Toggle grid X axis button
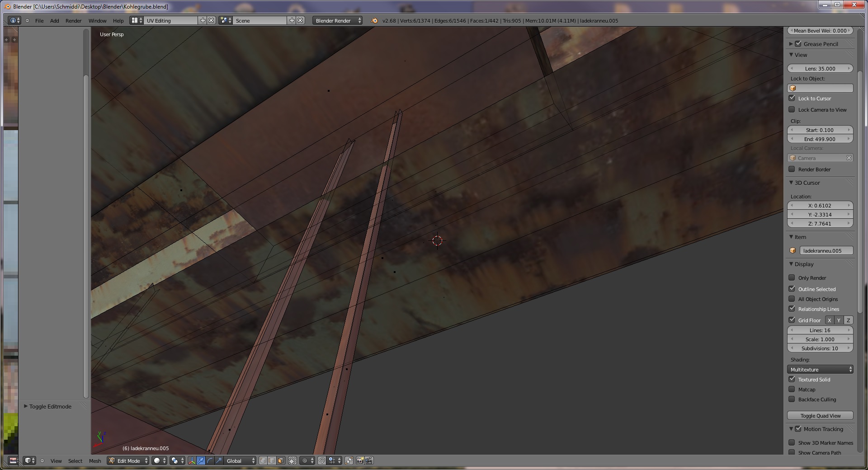 click(x=829, y=320)
